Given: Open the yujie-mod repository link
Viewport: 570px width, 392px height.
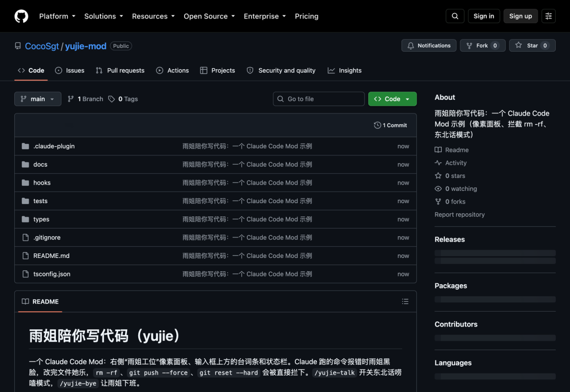Looking at the screenshot, I should point(86,46).
